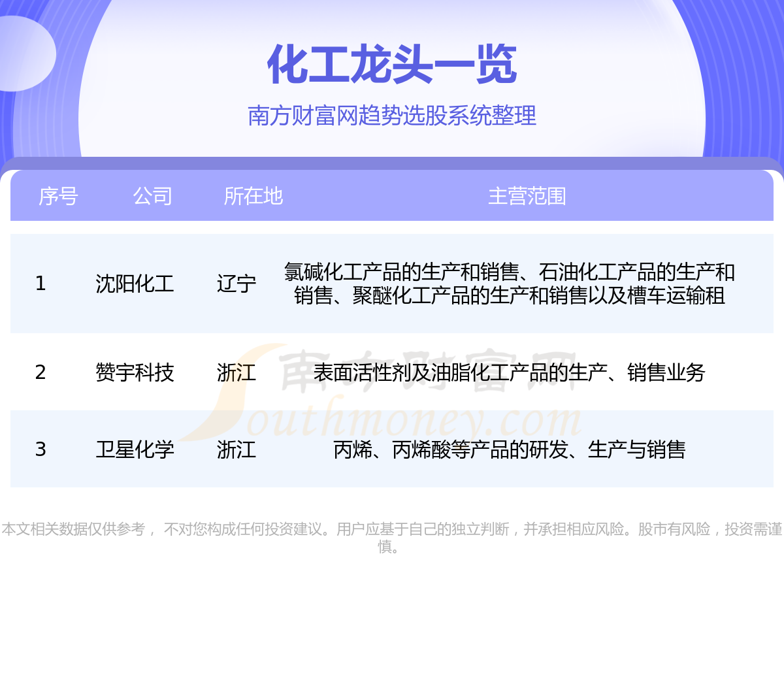Select company 沈阳化工

(135, 284)
